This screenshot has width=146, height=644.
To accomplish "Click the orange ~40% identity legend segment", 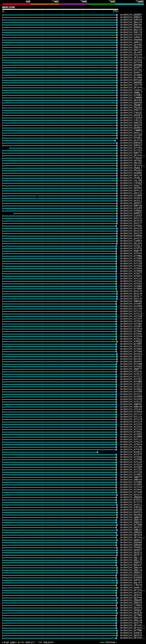I will point(45,4).
